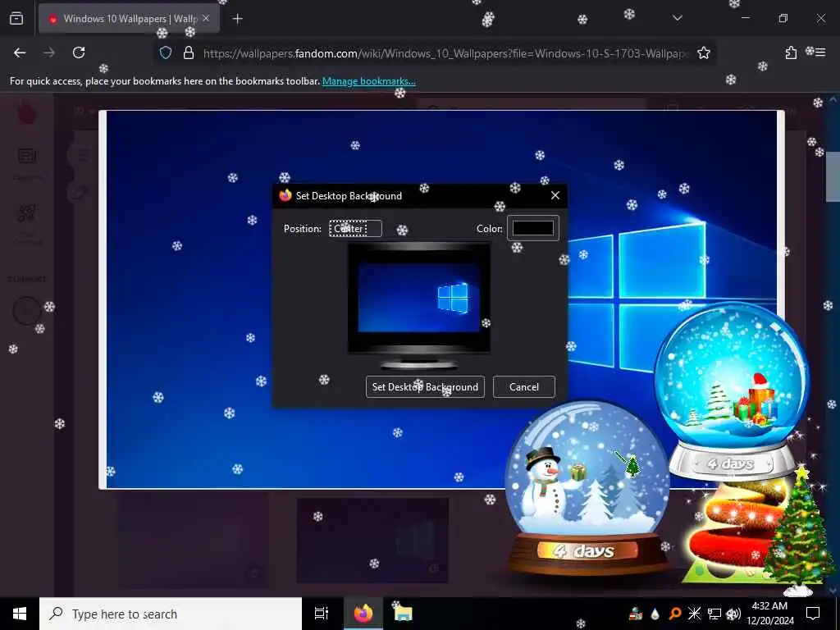
Task: Click the browser vertical scrollbar thumb
Action: [833, 177]
